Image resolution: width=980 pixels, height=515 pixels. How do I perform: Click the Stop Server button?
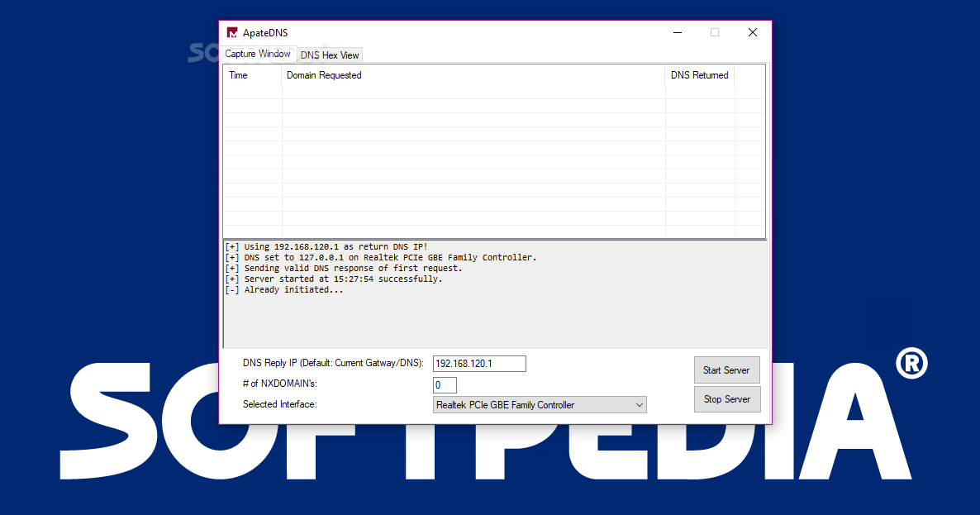(727, 398)
